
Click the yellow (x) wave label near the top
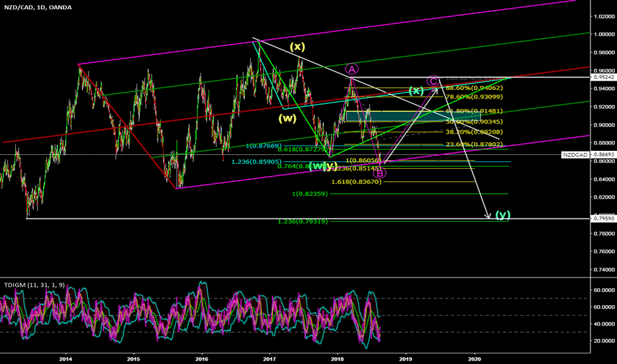[x=297, y=47]
